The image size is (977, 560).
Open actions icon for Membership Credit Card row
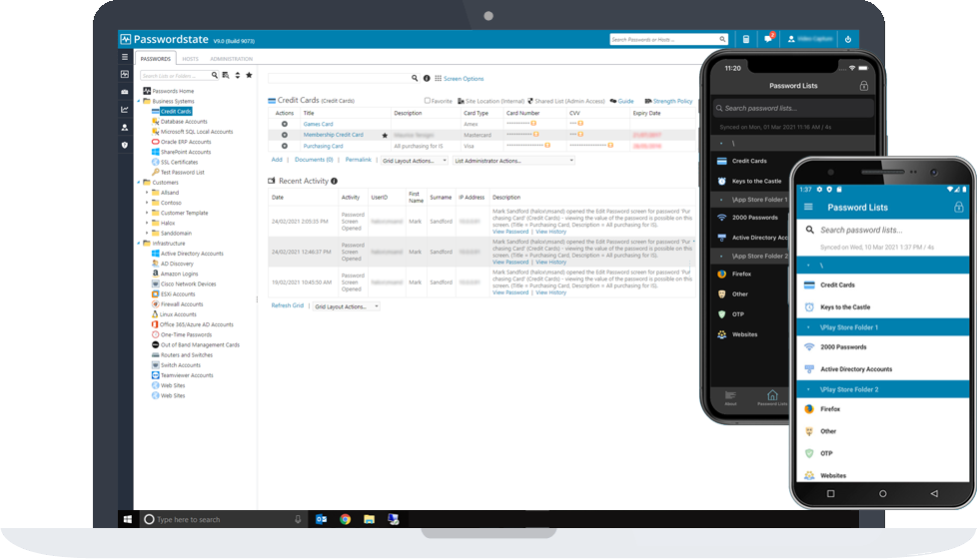click(284, 135)
